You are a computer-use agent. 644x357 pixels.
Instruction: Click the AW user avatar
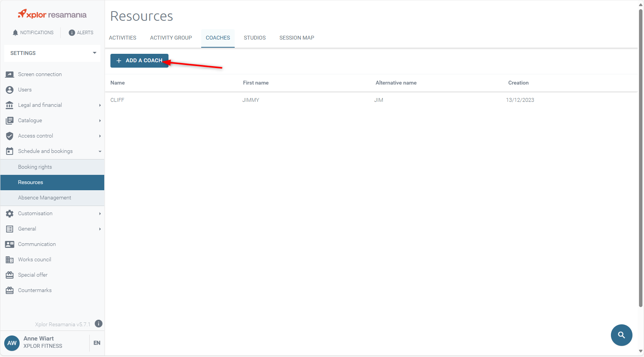click(12, 343)
